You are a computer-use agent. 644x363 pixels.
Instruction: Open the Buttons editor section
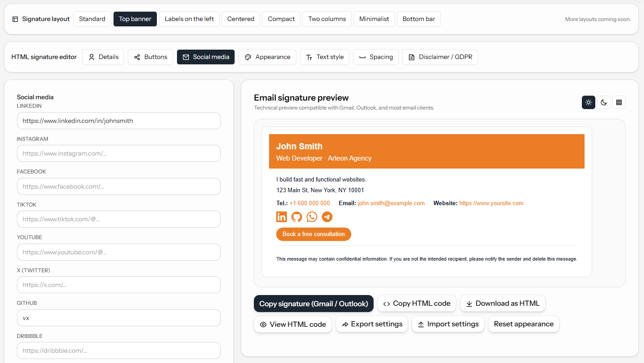(150, 57)
